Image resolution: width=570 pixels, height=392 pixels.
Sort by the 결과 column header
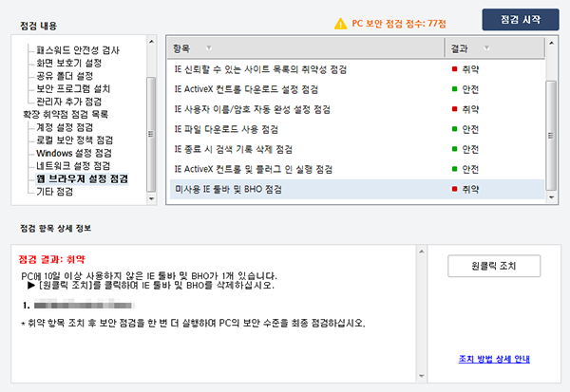(495, 48)
